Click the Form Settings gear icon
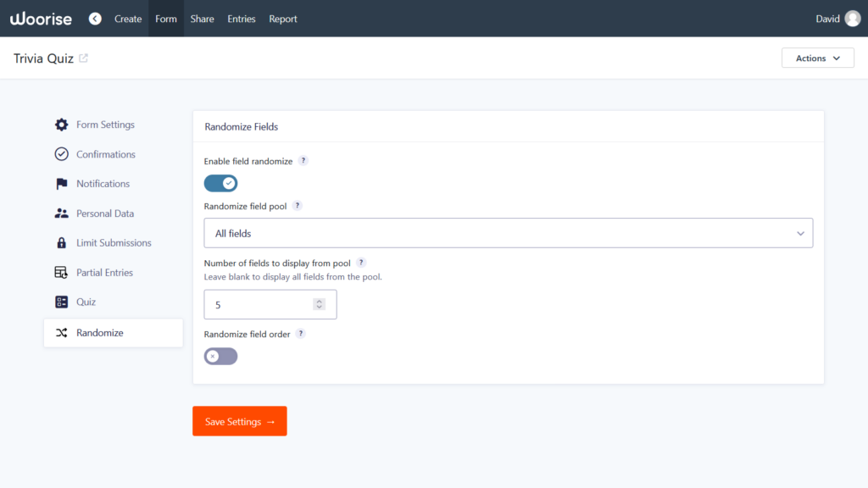Viewport: 868px width, 488px height. pyautogui.click(x=61, y=125)
